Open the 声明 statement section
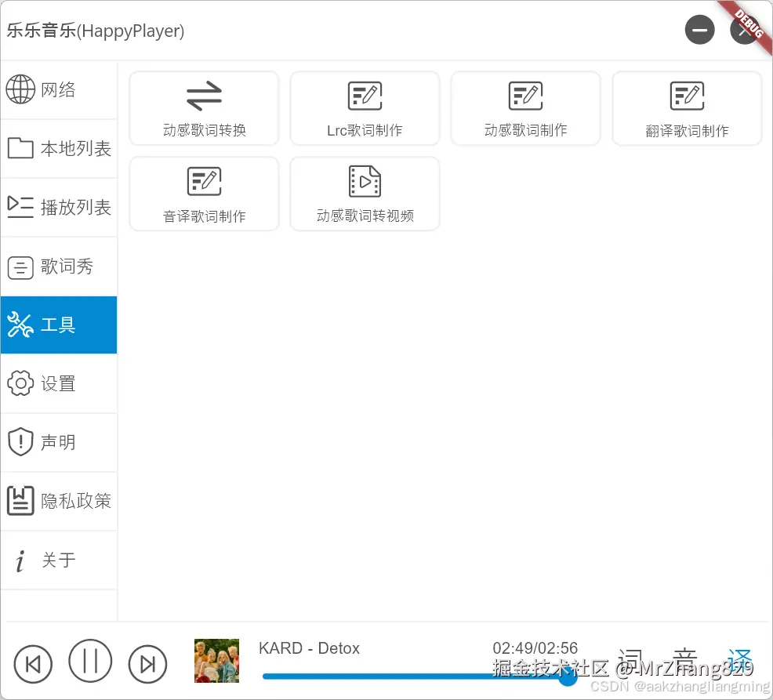This screenshot has width=773, height=700. [59, 442]
